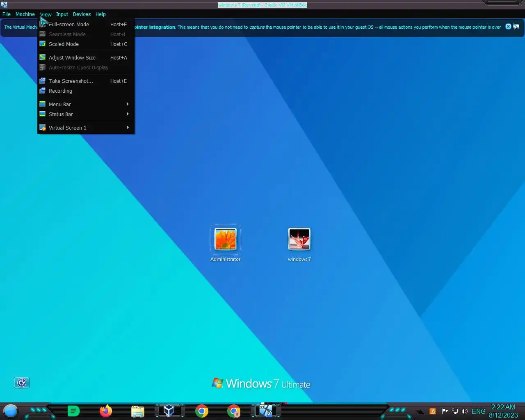Viewport: 525px width, 420px height.
Task: Show hidden tray icons arrow
Action: coord(420,411)
